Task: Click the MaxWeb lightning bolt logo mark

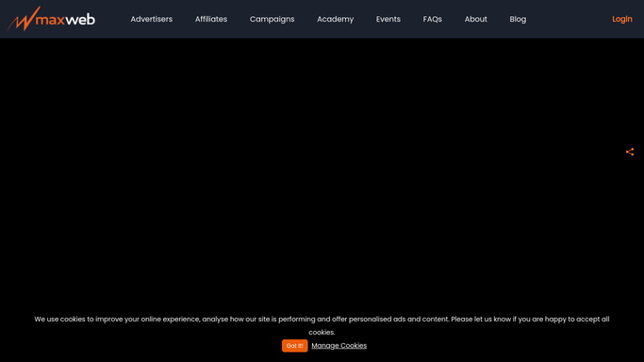Action: (x=24, y=19)
